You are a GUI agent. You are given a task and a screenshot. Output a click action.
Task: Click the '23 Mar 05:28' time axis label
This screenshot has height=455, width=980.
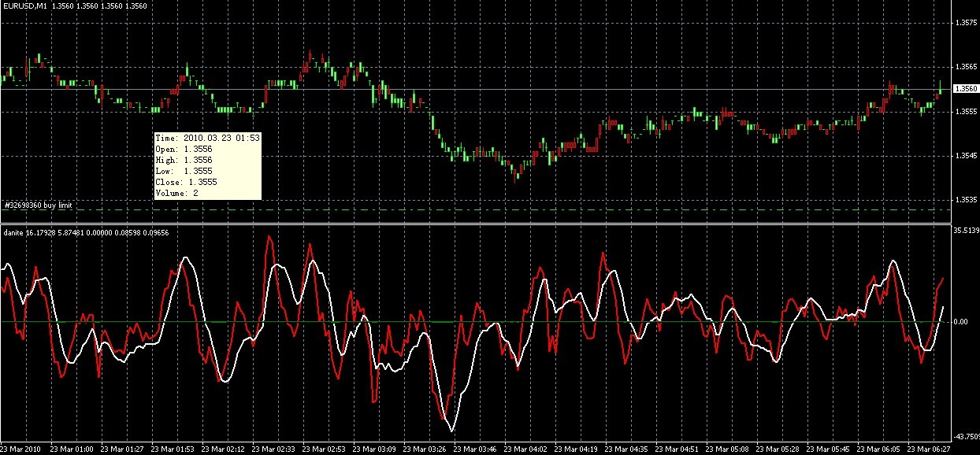pyautogui.click(x=778, y=449)
